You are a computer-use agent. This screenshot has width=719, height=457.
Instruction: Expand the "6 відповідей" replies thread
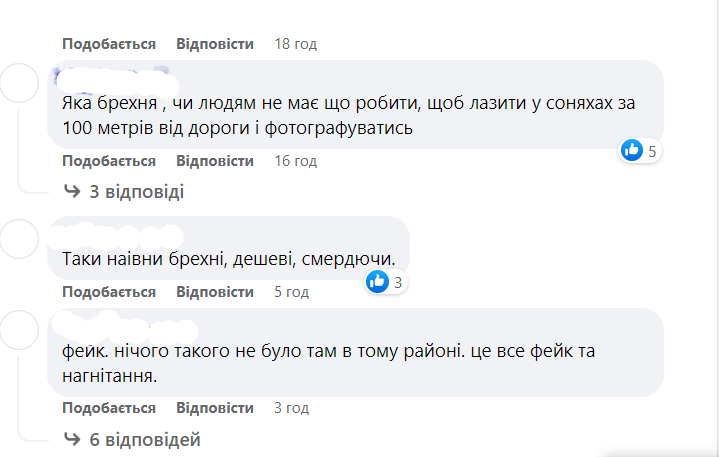click(x=143, y=439)
